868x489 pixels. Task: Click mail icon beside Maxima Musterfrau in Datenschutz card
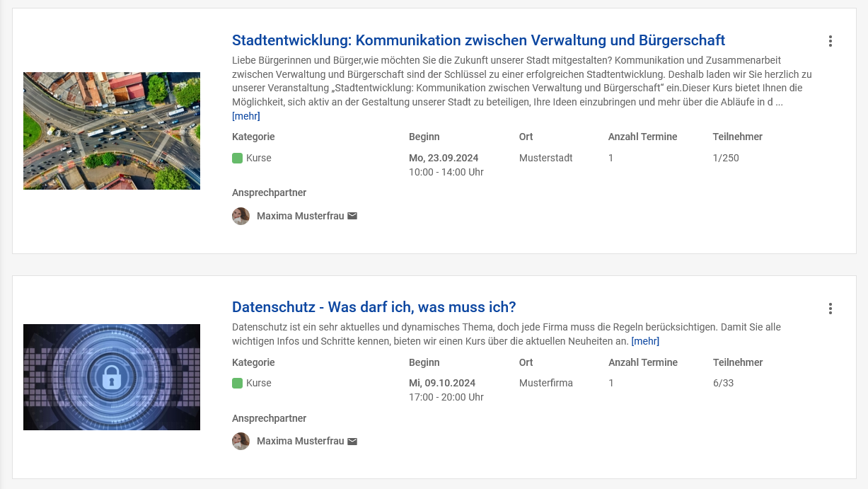pyautogui.click(x=352, y=442)
